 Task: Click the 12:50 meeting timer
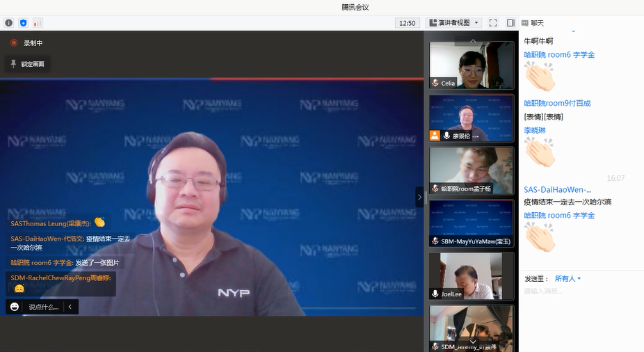(x=407, y=23)
